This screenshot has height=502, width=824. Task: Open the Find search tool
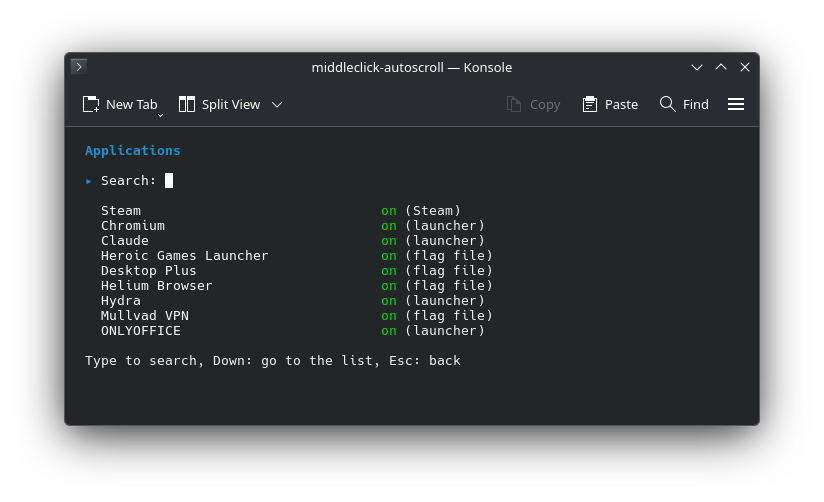pos(684,105)
